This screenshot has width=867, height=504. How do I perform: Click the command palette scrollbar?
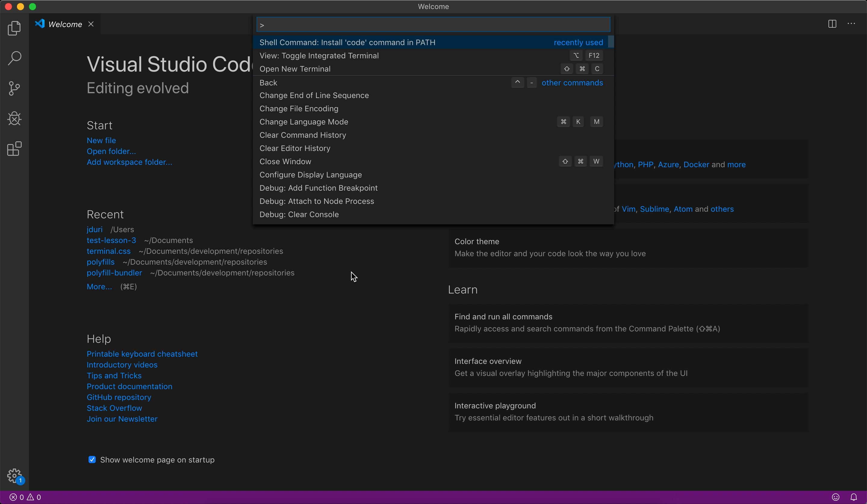(x=611, y=42)
